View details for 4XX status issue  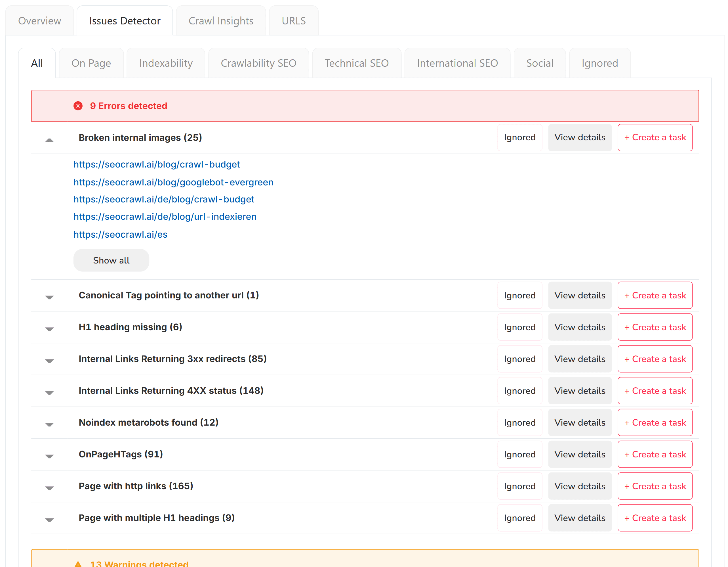click(x=580, y=391)
